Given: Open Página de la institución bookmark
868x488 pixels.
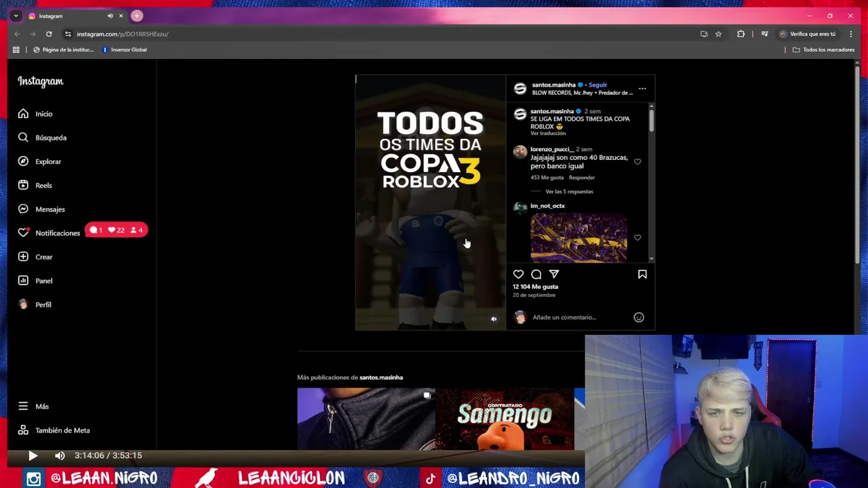Looking at the screenshot, I should coord(64,49).
